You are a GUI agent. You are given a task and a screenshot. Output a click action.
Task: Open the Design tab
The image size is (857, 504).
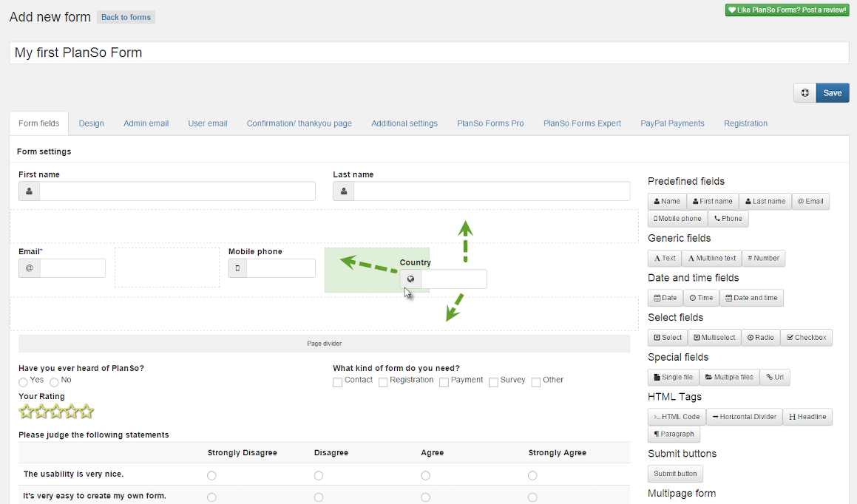point(91,123)
